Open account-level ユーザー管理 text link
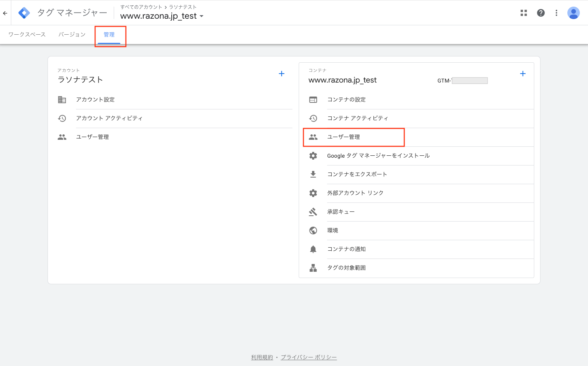The image size is (588, 366). click(92, 137)
